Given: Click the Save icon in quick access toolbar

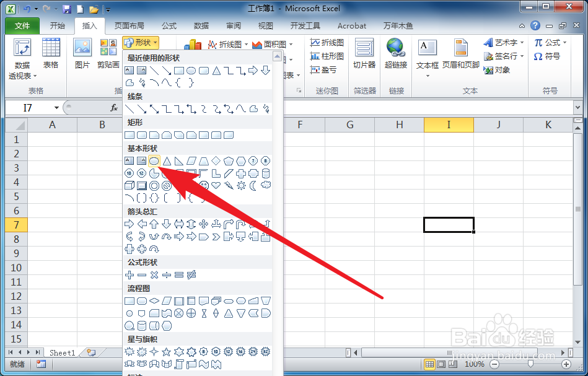Looking at the screenshot, I should [67, 9].
